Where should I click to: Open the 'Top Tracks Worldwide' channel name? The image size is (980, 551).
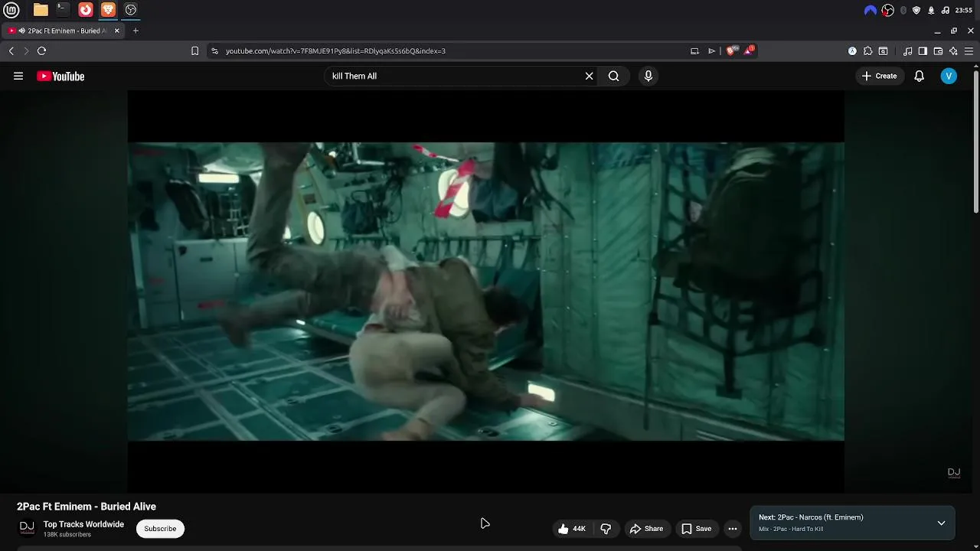pyautogui.click(x=83, y=524)
